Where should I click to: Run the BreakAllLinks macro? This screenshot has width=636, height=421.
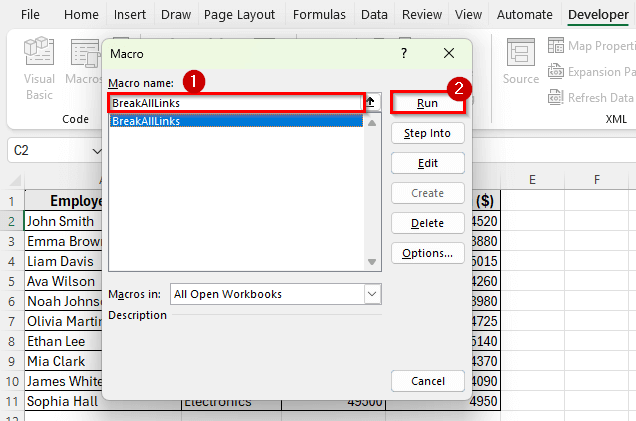[x=428, y=103]
